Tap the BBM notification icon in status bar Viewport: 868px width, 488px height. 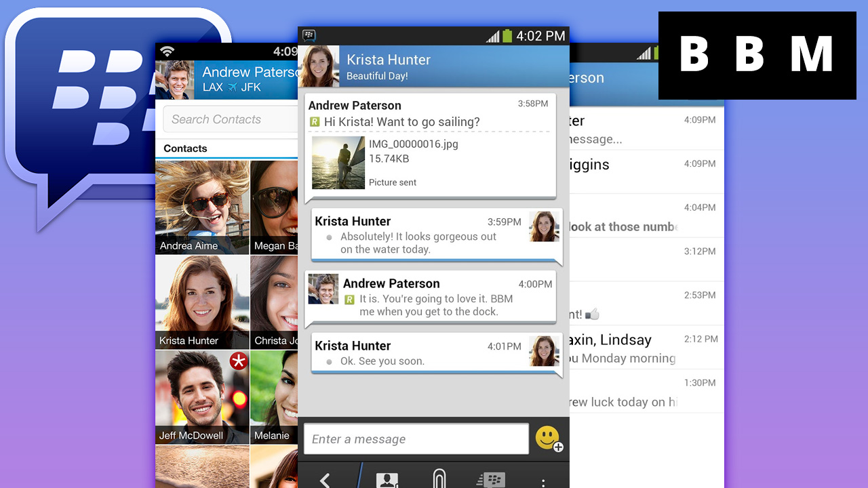[x=309, y=35]
